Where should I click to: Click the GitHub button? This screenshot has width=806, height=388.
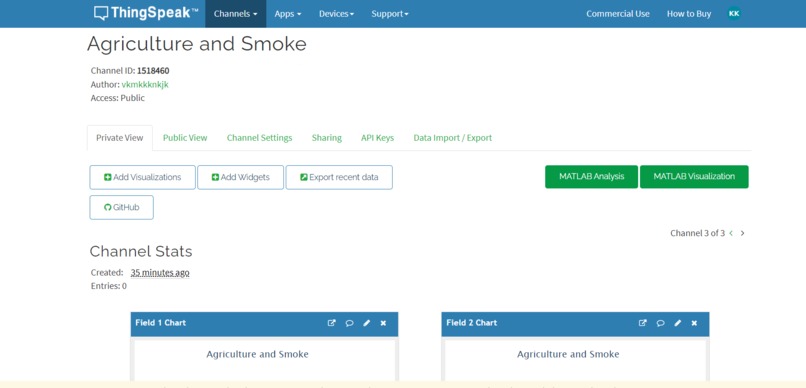point(121,207)
